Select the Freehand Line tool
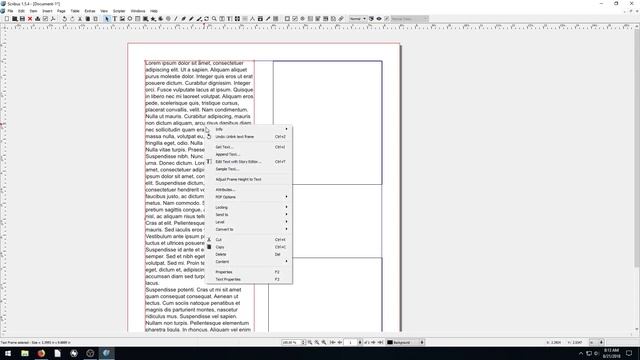 point(191,19)
